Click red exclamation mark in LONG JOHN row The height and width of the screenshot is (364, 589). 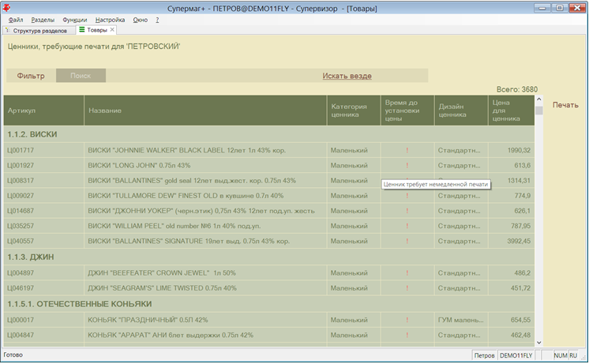[407, 165]
